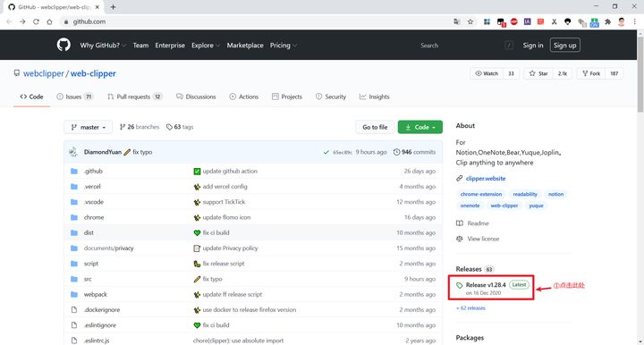This screenshot has width=644, height=345.
Task: Close the GitHub web-clipper tab
Action: tap(97, 7)
